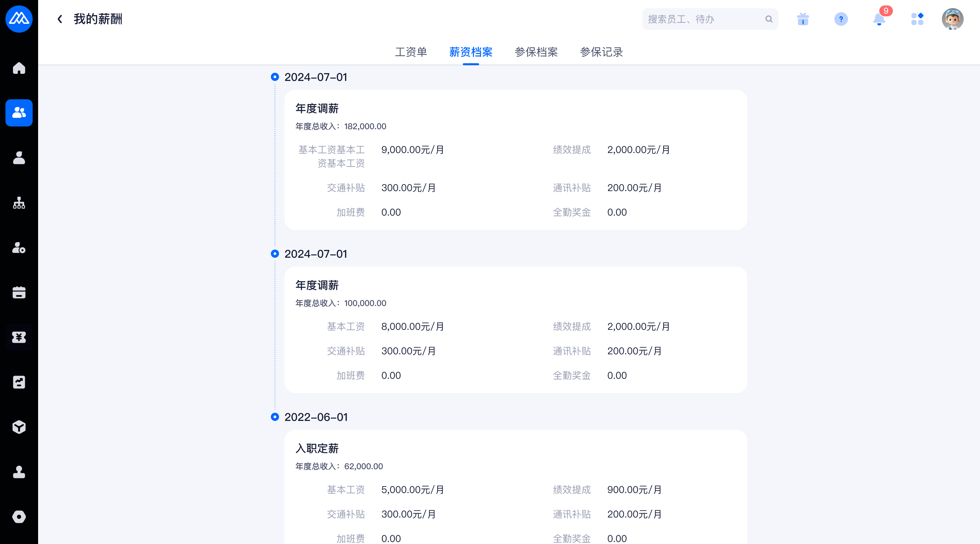Open notifications bell with 9 badge
The width and height of the screenshot is (980, 544).
pyautogui.click(x=879, y=19)
